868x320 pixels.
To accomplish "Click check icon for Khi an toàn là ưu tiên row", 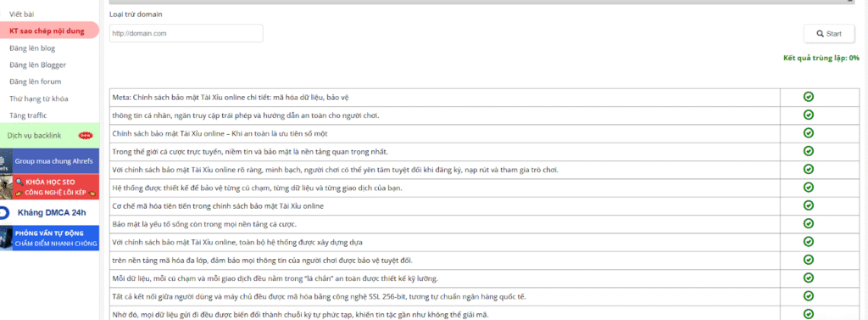I will pyautogui.click(x=808, y=133).
